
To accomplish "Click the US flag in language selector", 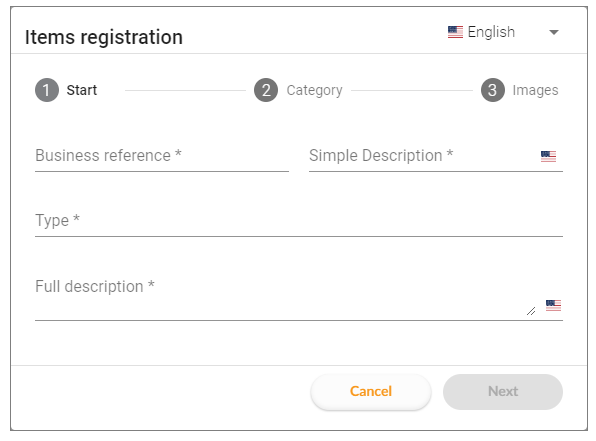I will coord(455,32).
